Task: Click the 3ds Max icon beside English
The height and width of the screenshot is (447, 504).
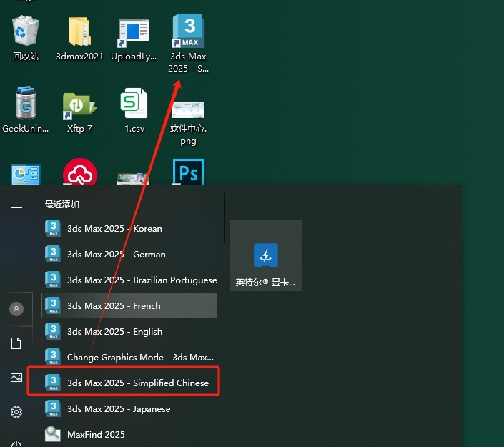Action: click(53, 331)
